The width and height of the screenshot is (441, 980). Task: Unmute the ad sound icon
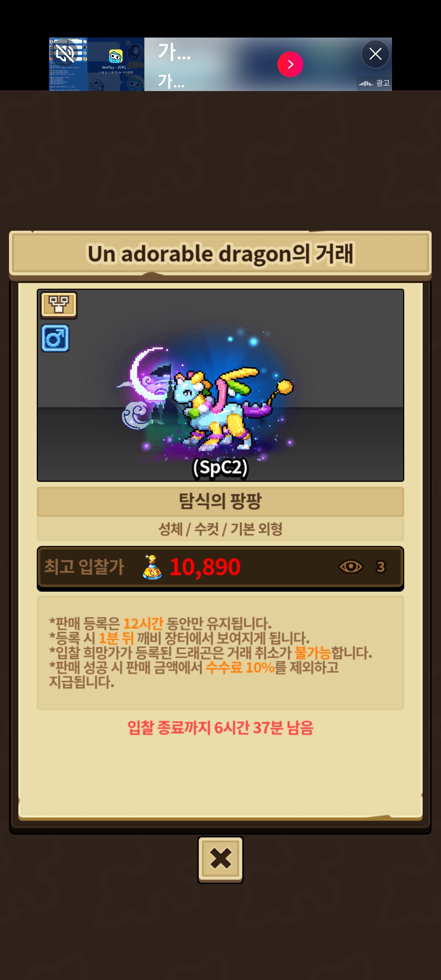click(65, 53)
